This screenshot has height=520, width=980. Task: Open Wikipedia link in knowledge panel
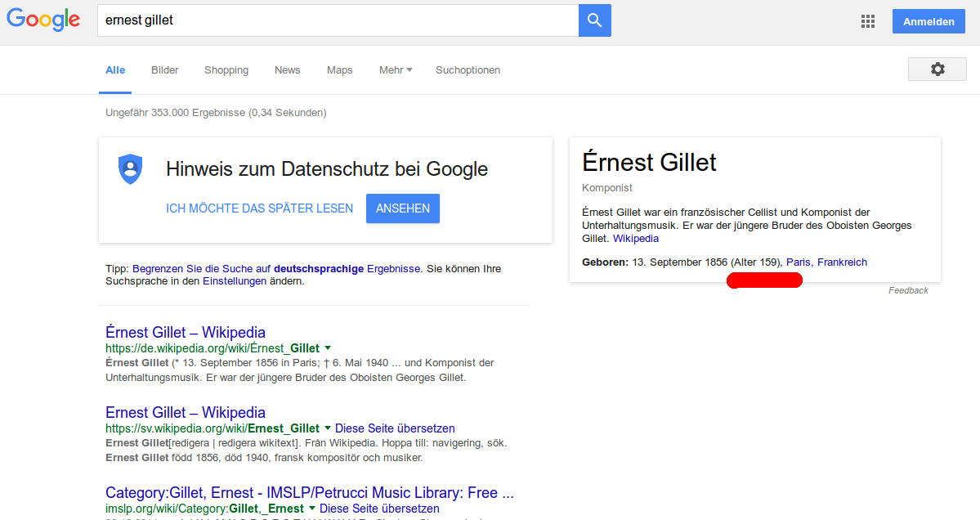tap(636, 239)
